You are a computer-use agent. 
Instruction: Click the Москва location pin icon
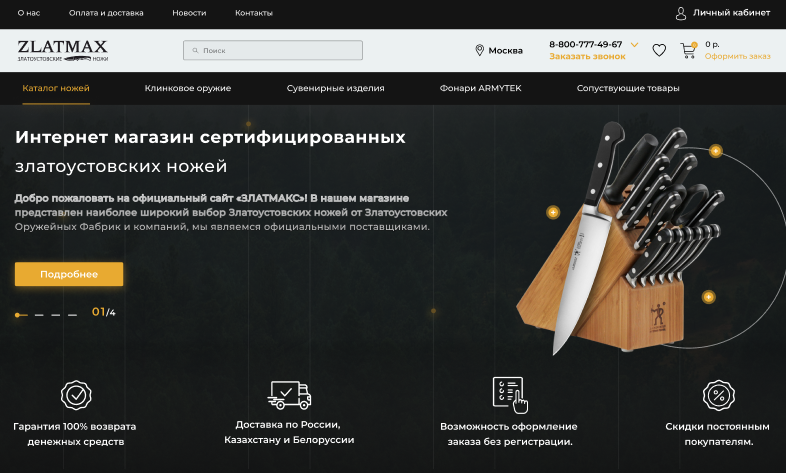pos(479,50)
